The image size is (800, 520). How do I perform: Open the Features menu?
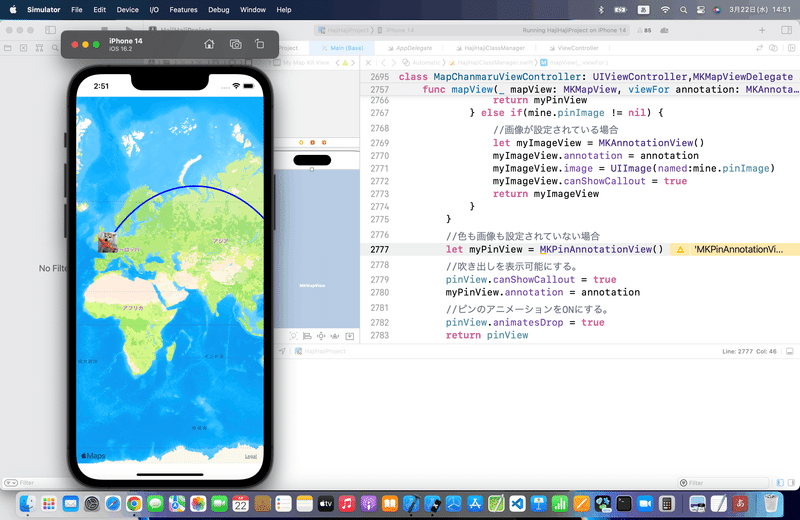tap(183, 10)
